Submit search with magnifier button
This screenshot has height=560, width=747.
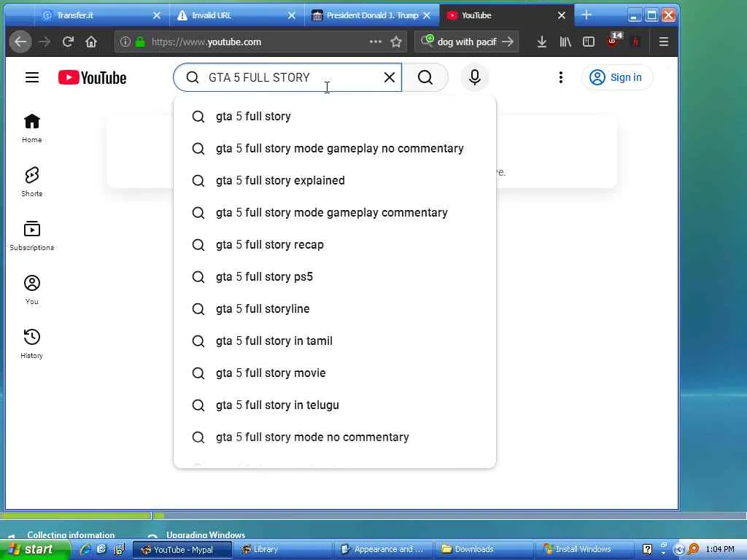(425, 77)
